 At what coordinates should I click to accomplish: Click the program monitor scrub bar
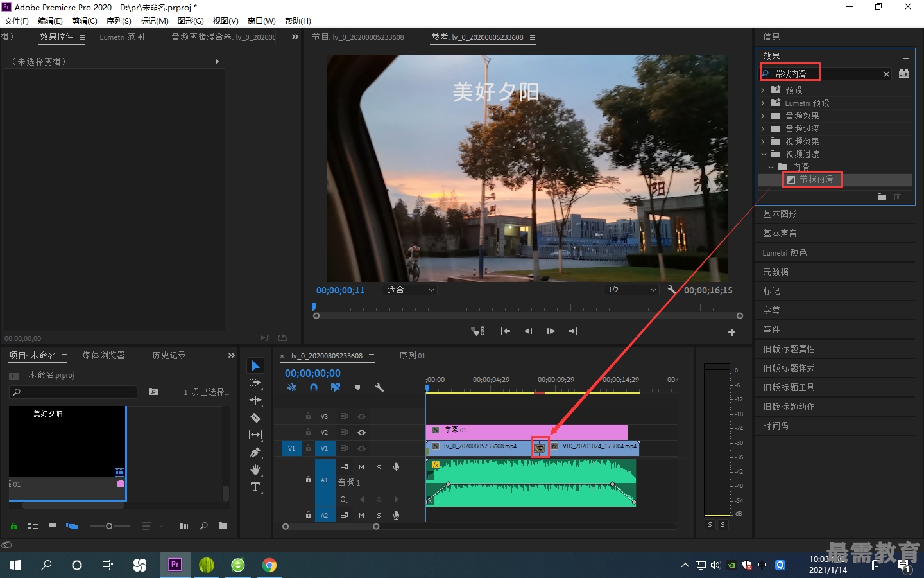527,315
